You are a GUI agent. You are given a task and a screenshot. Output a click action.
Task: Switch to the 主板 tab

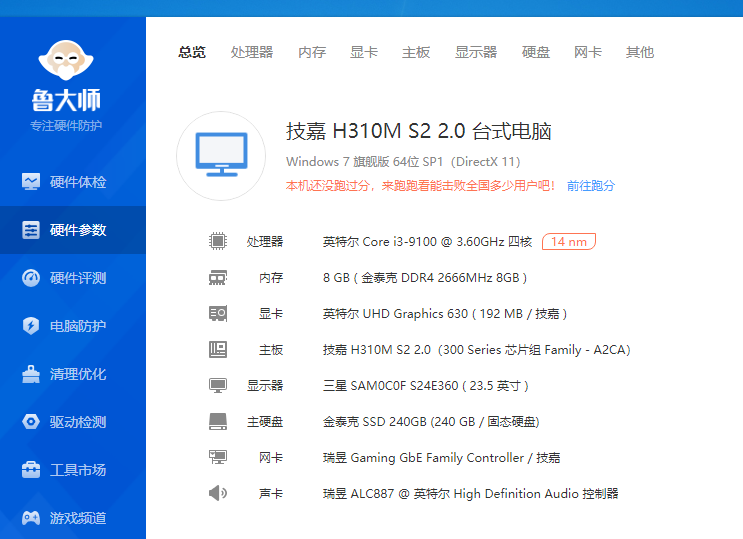(x=416, y=52)
